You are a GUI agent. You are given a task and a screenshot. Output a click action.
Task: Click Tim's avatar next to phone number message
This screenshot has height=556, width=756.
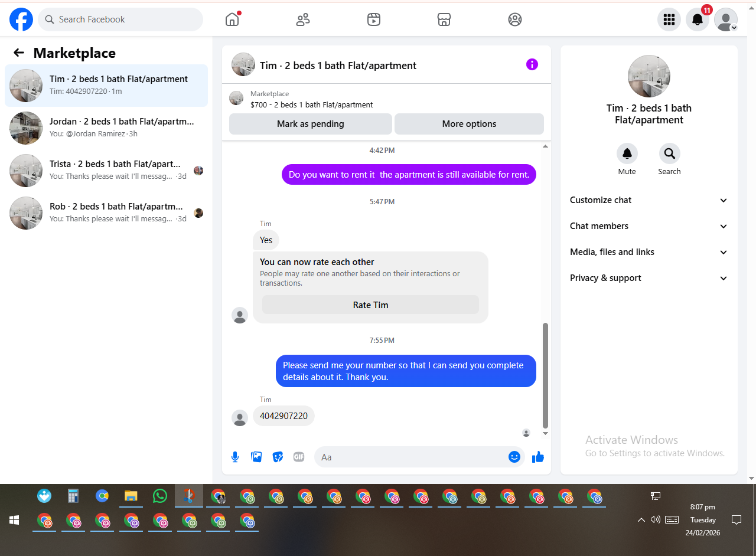[240, 418]
